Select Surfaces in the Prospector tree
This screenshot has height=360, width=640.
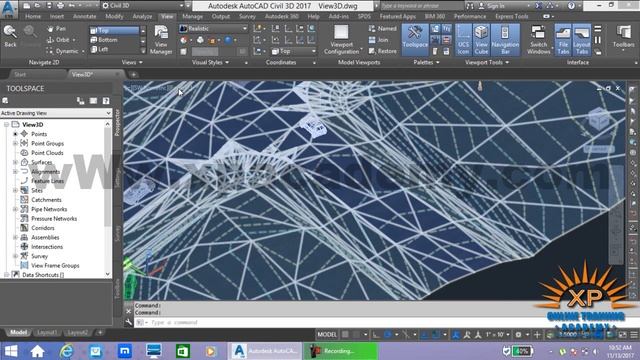coord(42,162)
